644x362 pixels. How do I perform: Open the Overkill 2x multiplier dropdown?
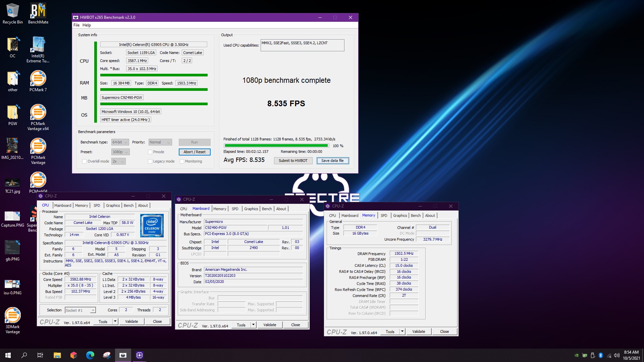click(118, 161)
